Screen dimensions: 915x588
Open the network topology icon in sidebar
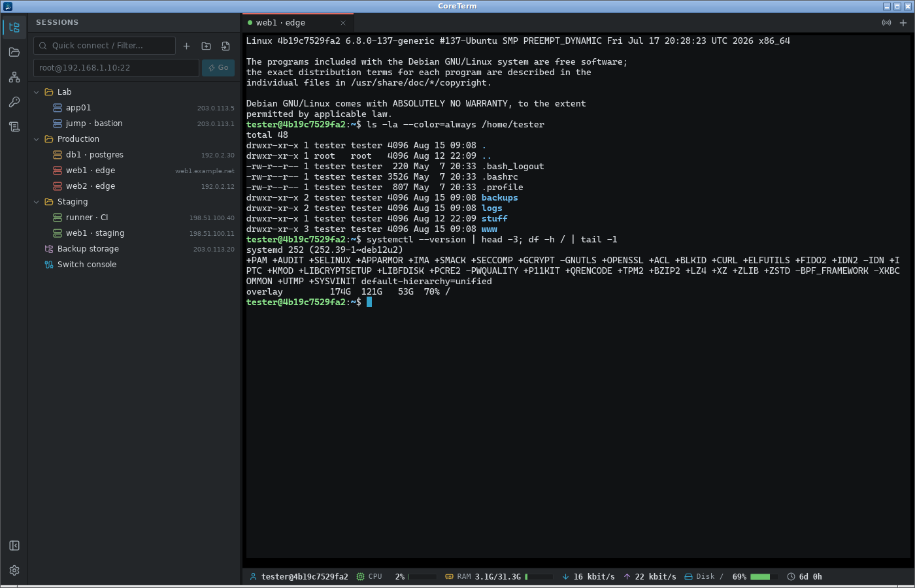[x=14, y=77]
